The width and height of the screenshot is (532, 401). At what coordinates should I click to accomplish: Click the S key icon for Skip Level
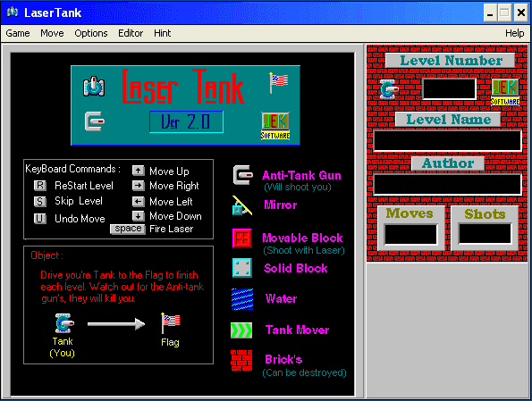(40, 202)
